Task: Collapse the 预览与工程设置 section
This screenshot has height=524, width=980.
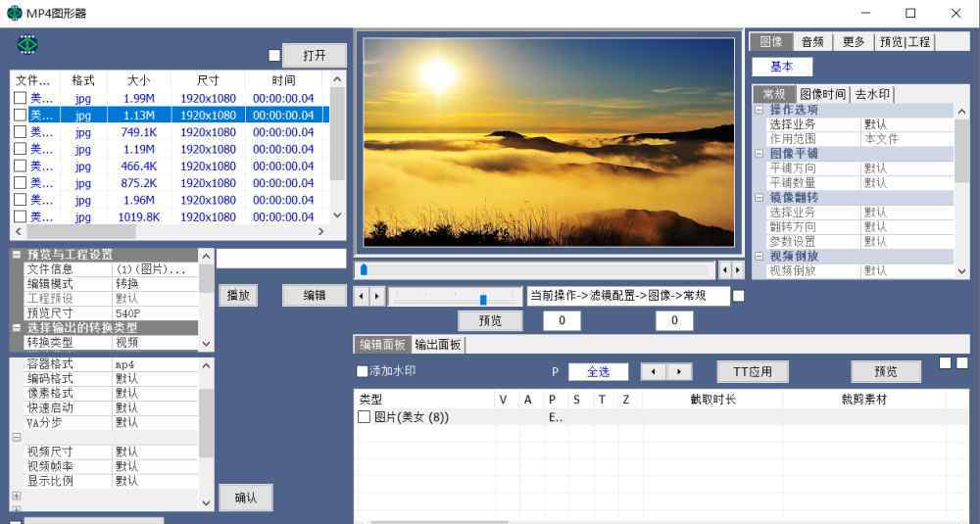Action: click(x=17, y=255)
